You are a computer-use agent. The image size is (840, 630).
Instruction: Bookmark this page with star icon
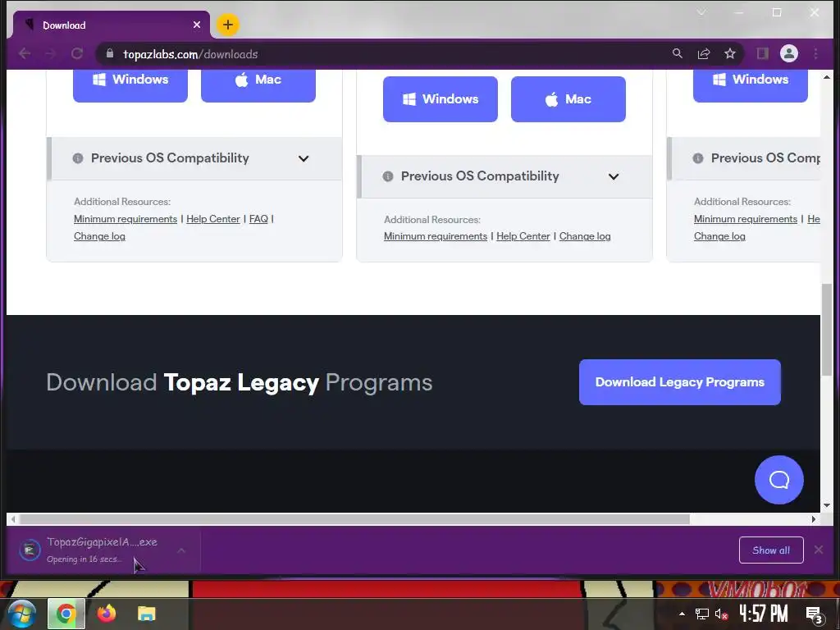pyautogui.click(x=729, y=53)
